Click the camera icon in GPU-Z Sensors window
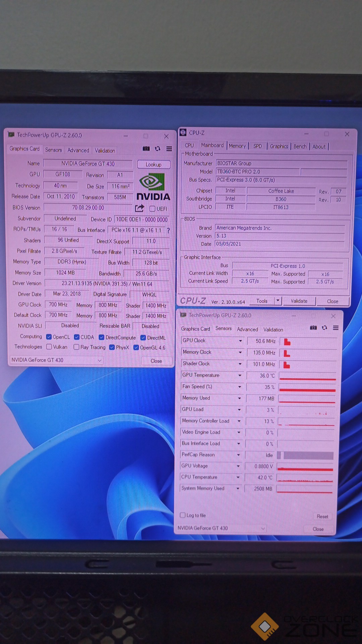Viewport: 362px width, 644px height. point(313,328)
